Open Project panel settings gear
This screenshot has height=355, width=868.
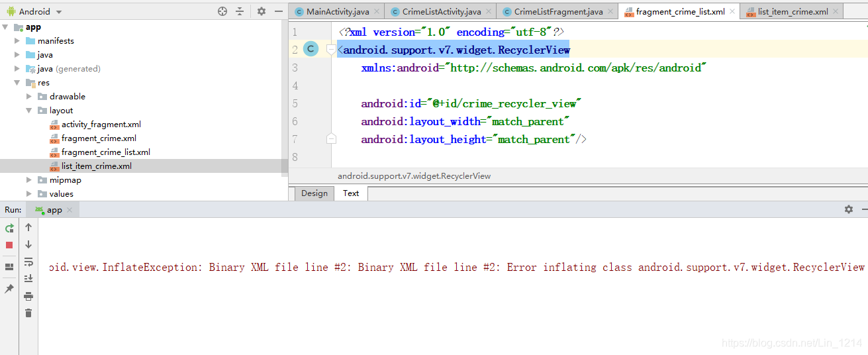(x=261, y=11)
